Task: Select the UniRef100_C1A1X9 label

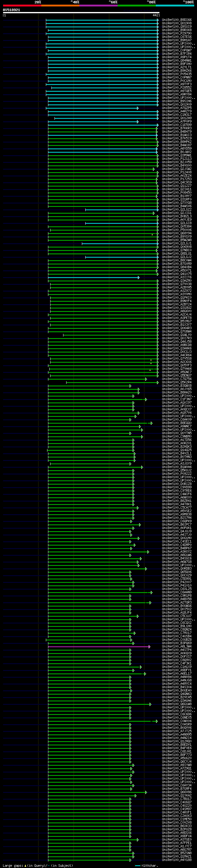Action: click(177, 667)
